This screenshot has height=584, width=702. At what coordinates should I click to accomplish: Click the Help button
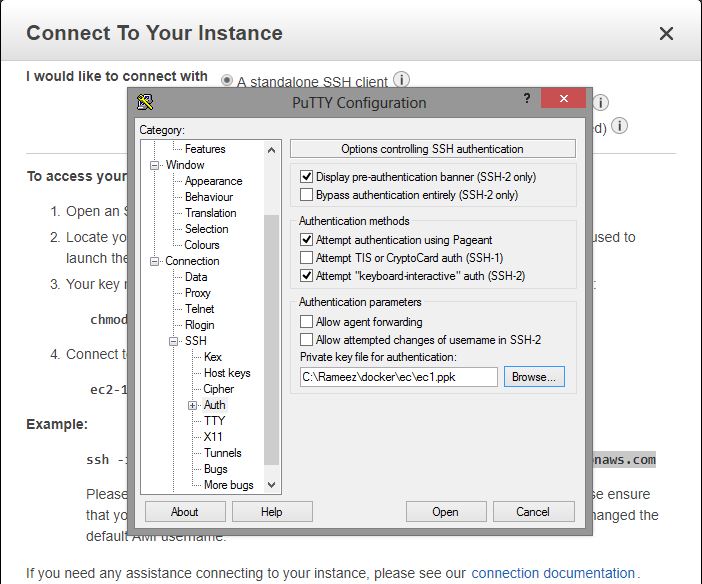pos(272,512)
